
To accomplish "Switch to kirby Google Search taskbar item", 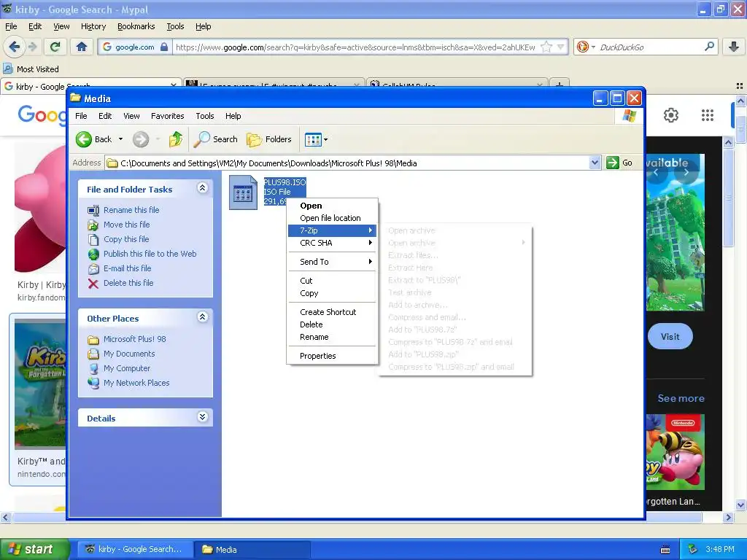I will (133, 549).
